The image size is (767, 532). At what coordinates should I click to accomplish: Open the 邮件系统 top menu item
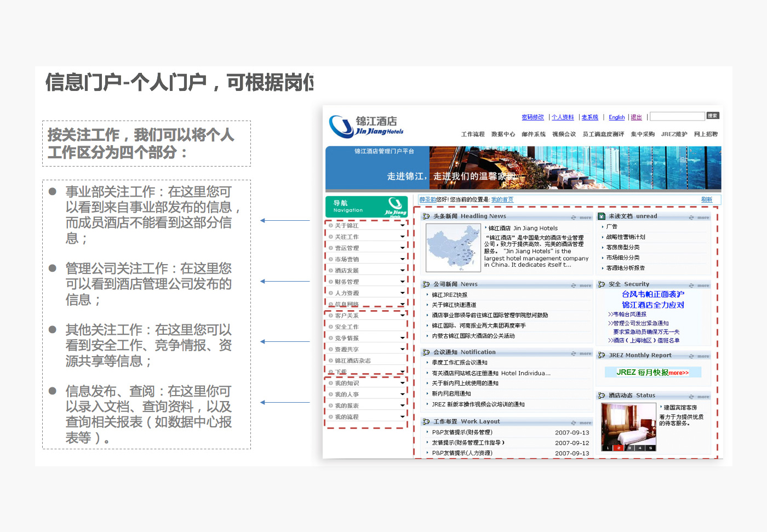point(533,134)
